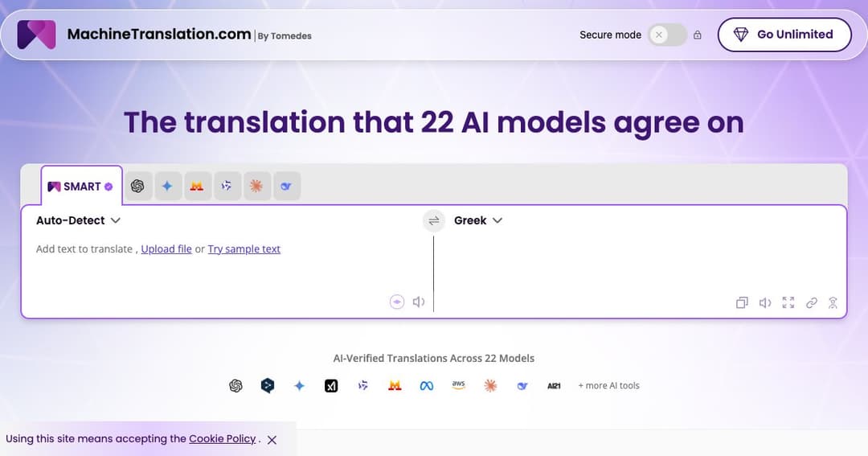
Task: Click the lock icon beside Secure mode
Action: (x=698, y=35)
